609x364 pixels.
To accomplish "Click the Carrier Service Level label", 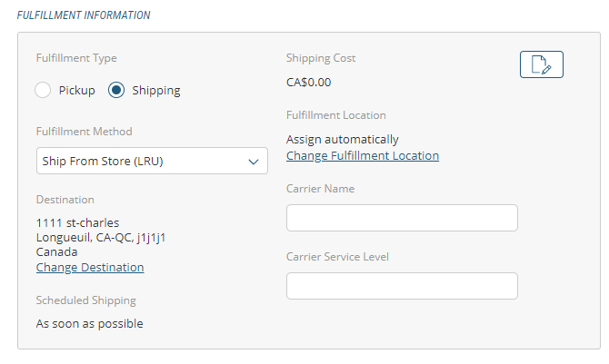I will 338,257.
